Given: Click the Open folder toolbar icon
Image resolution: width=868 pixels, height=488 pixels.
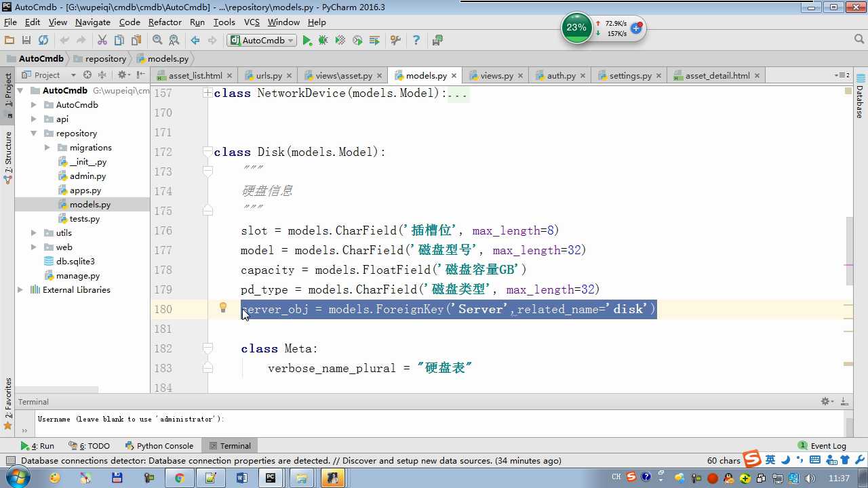Looking at the screenshot, I should pos(9,41).
